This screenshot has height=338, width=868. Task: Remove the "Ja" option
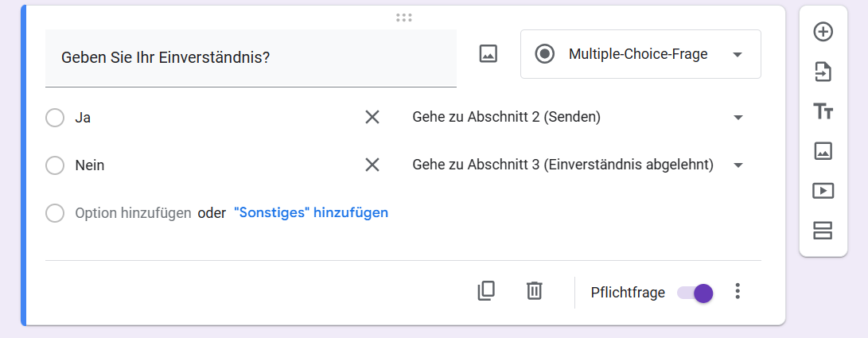click(372, 118)
